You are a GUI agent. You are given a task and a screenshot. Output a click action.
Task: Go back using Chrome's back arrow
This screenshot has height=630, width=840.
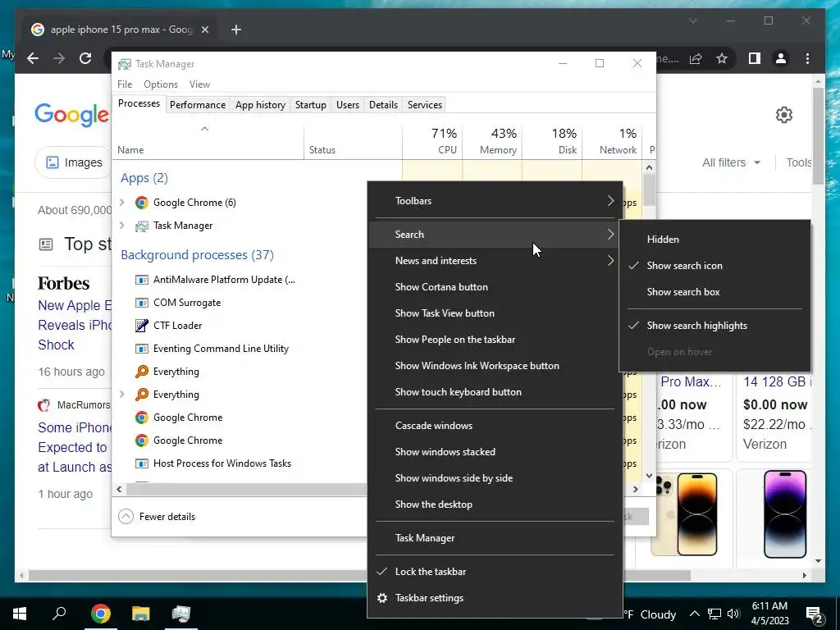pos(33,58)
